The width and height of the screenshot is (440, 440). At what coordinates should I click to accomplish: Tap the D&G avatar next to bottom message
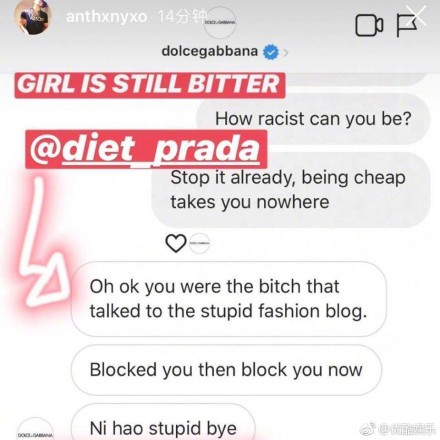point(35,430)
